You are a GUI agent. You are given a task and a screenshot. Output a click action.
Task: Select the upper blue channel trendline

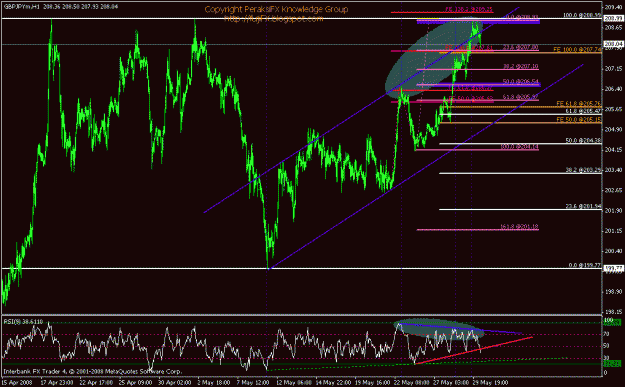[x=361, y=110]
